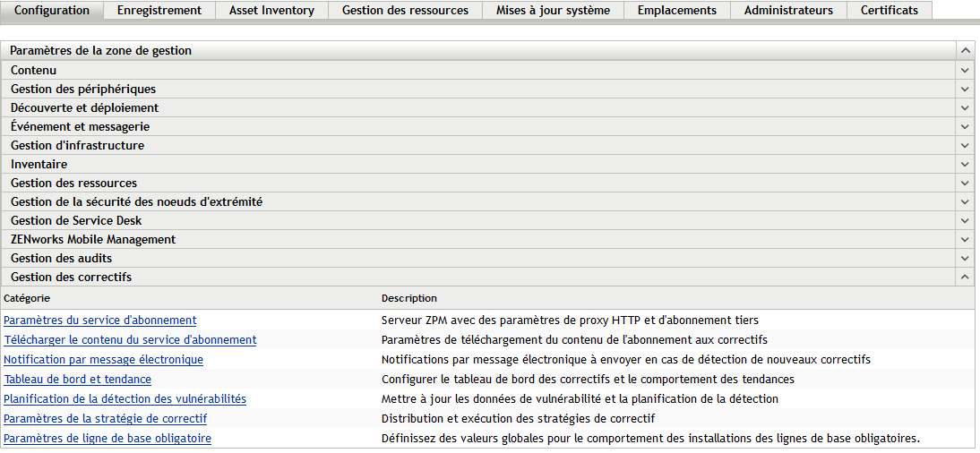Collapse the Paramètres de la zone de gestion panel
The height and width of the screenshot is (453, 980).
(x=965, y=51)
